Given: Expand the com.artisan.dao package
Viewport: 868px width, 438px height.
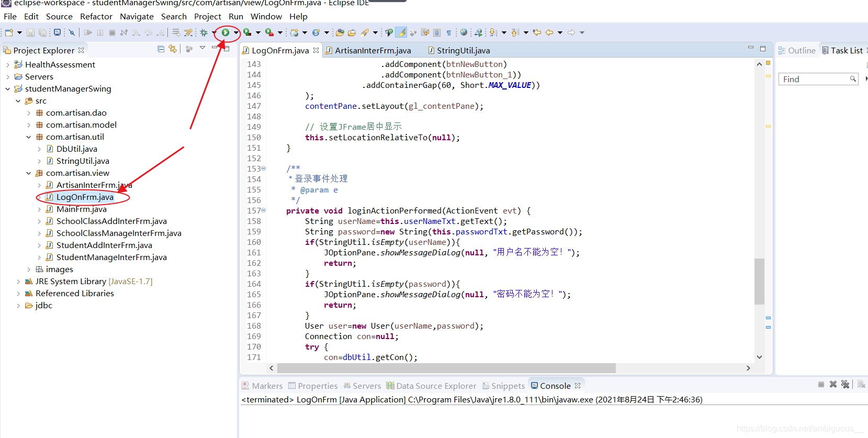Looking at the screenshot, I should pos(29,113).
